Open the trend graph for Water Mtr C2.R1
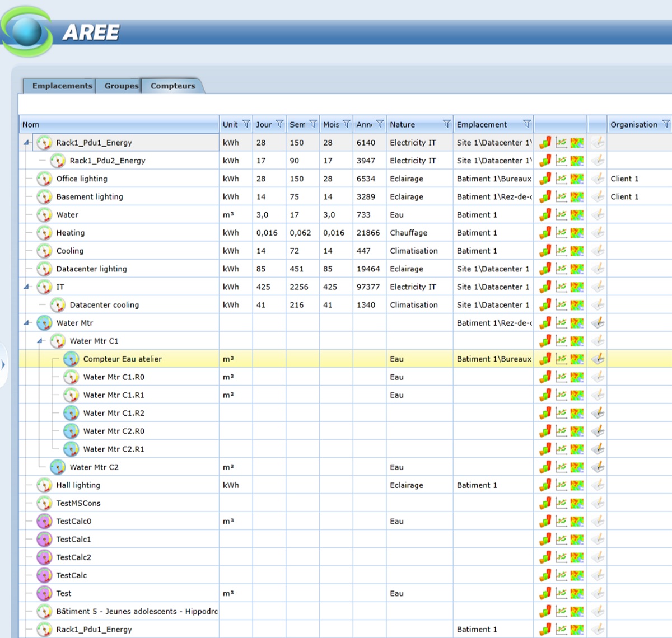This screenshot has width=672, height=638. pyautogui.click(x=561, y=449)
